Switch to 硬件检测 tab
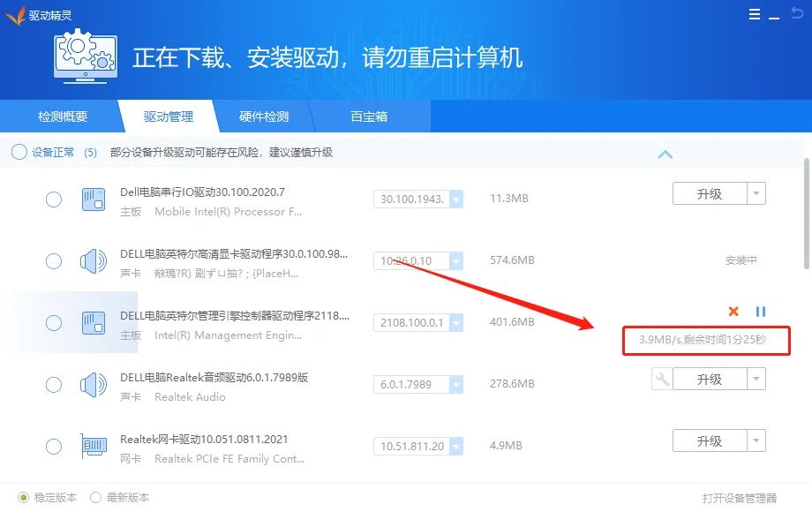This screenshot has height=512, width=812. [x=264, y=117]
